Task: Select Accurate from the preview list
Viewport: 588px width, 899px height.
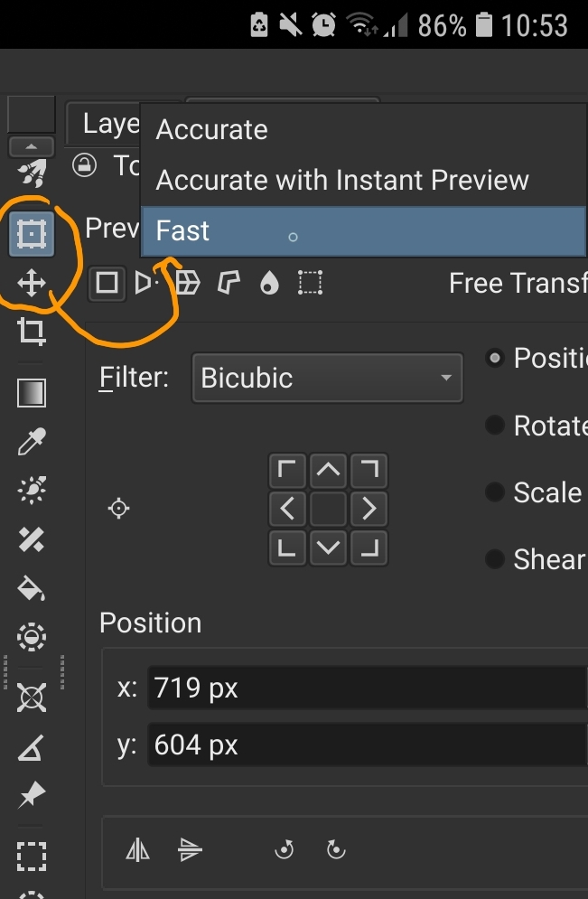Action: 211,130
